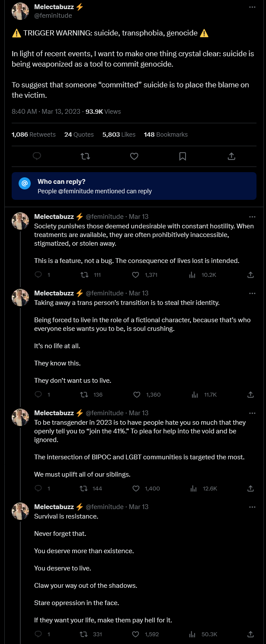Like the main tweet with heart icon

click(134, 156)
